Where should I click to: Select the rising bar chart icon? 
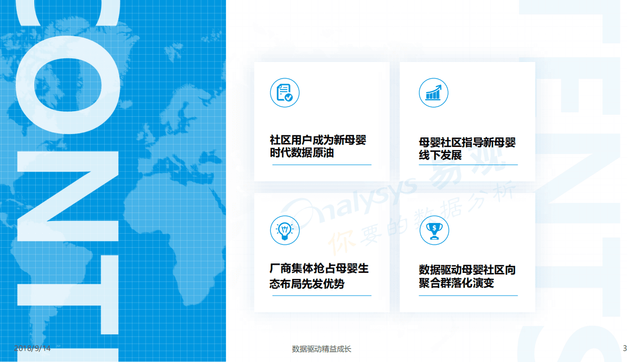(434, 93)
